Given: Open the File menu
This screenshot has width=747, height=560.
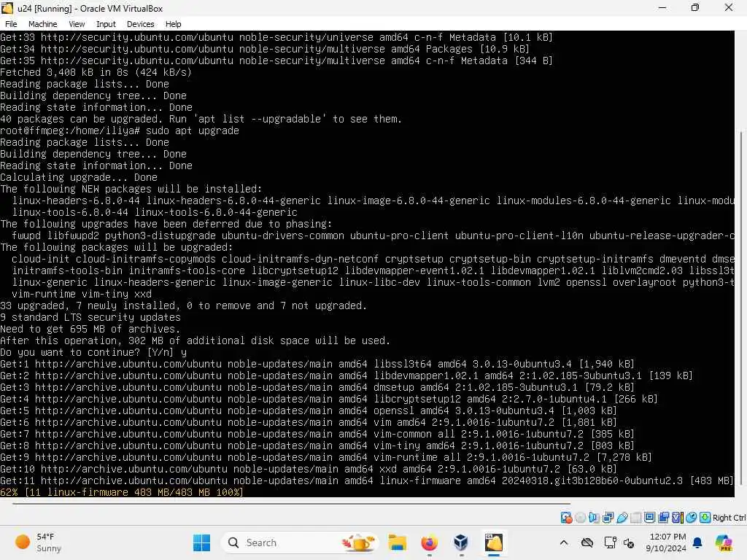Looking at the screenshot, I should click(x=11, y=24).
